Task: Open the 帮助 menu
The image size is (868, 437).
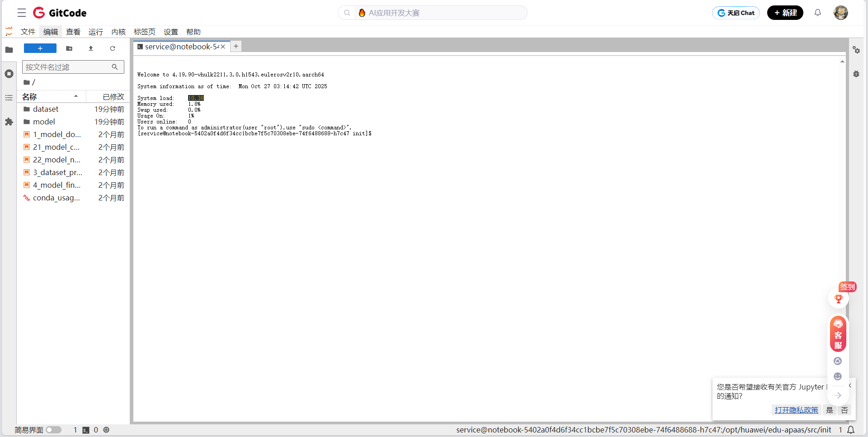Action: tap(193, 32)
